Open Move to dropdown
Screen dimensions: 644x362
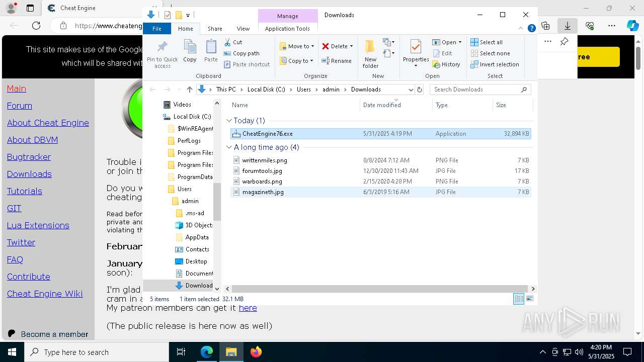[297, 46]
